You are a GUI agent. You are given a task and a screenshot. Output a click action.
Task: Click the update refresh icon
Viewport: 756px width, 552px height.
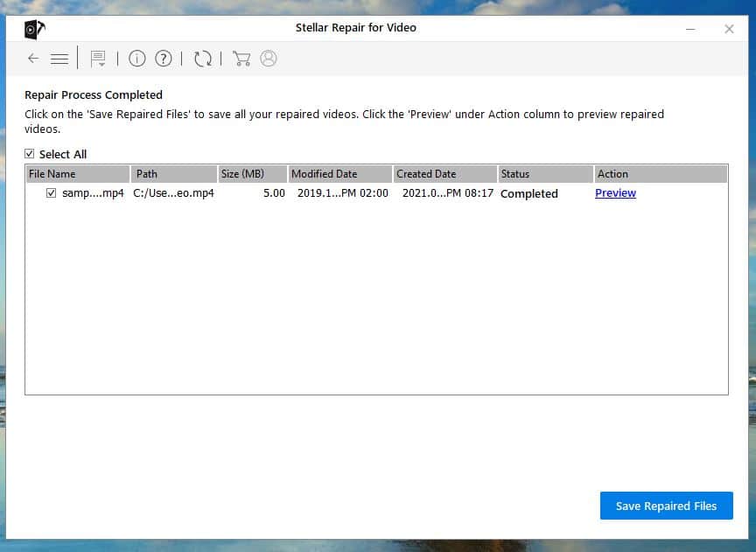[203, 59]
